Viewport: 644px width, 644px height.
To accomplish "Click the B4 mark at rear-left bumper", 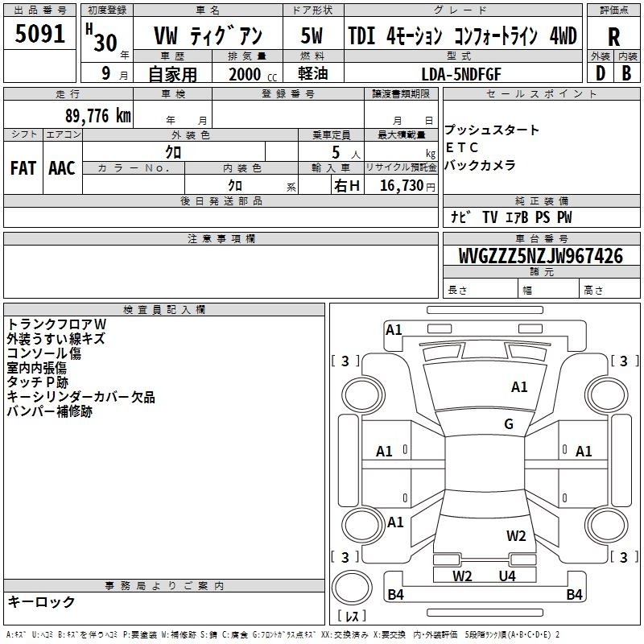I will tap(395, 594).
